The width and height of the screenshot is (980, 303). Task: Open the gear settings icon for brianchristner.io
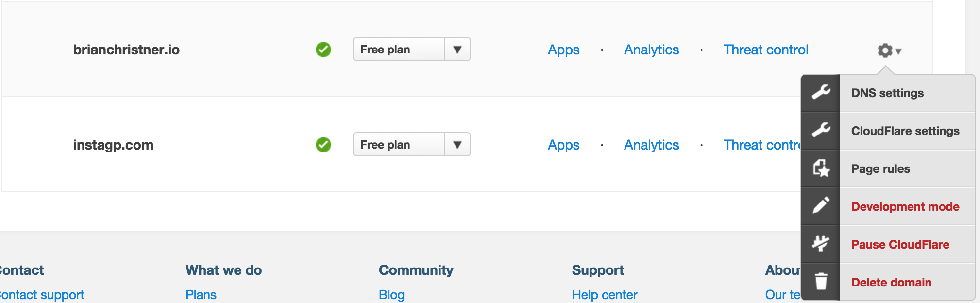(x=885, y=50)
